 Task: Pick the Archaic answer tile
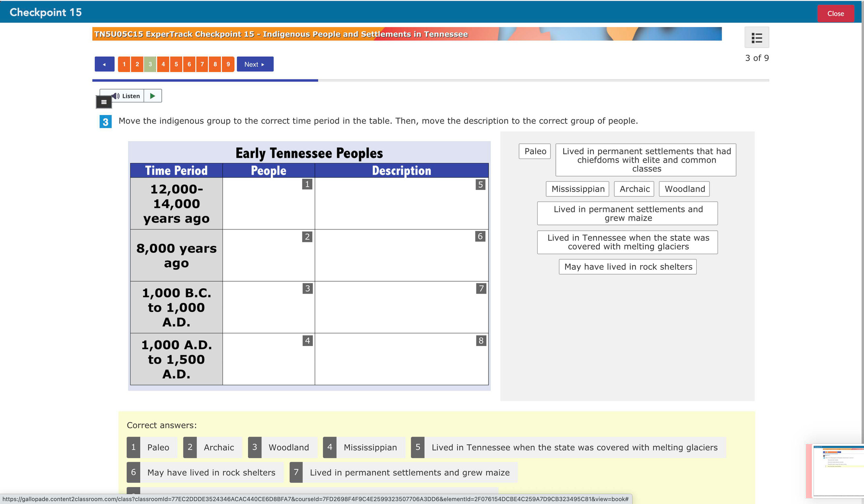pyautogui.click(x=634, y=189)
